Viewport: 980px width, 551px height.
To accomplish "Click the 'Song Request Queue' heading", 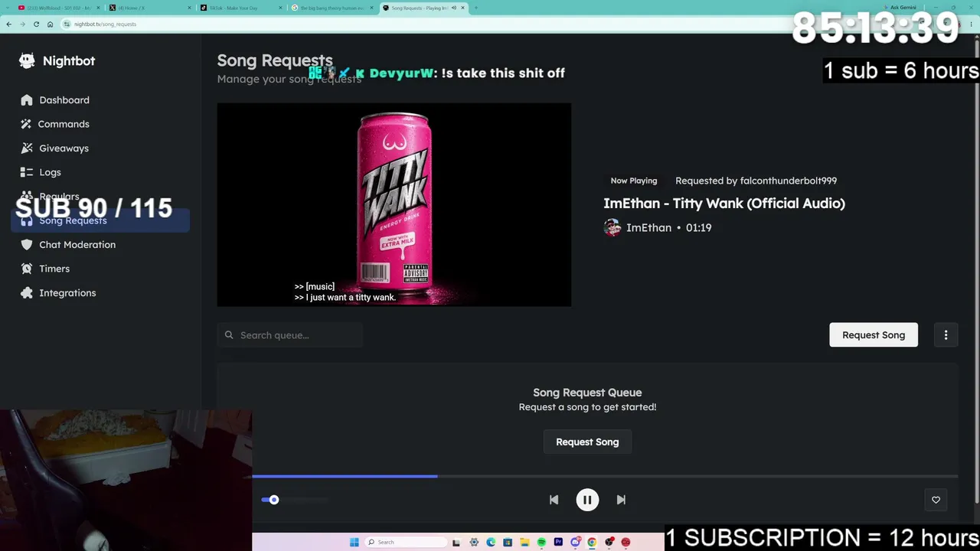I will pyautogui.click(x=587, y=393).
